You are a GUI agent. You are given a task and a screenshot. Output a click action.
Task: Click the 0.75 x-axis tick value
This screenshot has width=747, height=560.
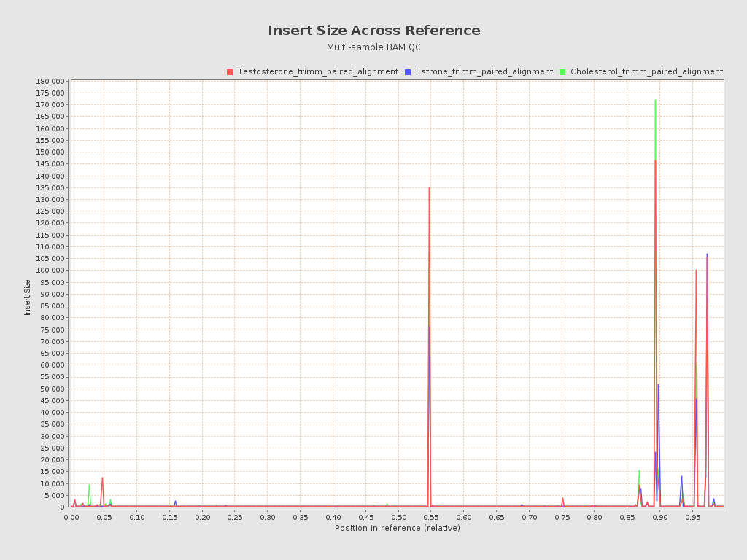(x=562, y=517)
